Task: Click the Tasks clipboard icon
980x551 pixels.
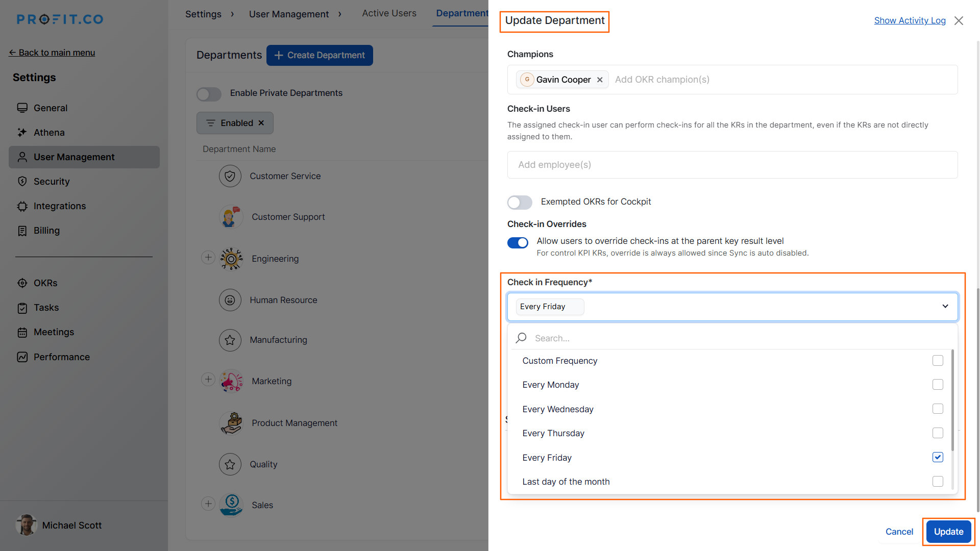Action: [22, 308]
